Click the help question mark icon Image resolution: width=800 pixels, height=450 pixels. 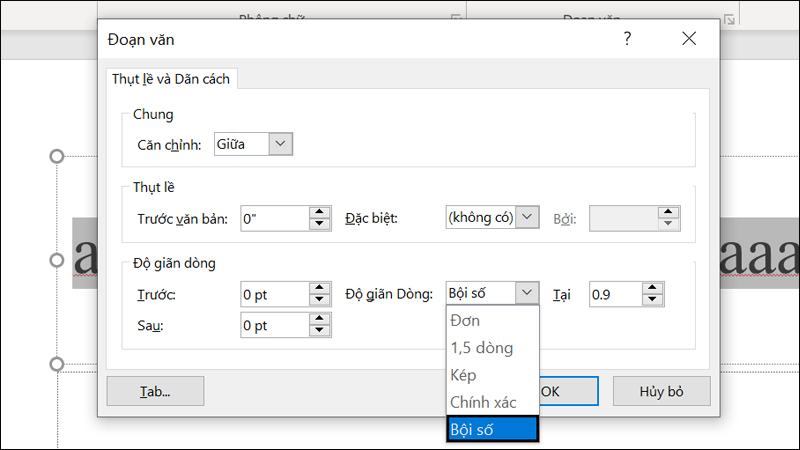627,39
